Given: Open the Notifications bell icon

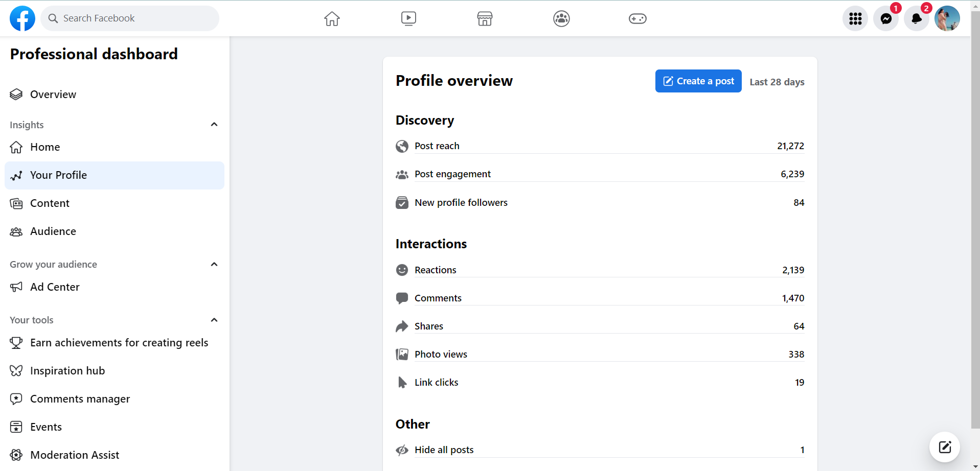Looking at the screenshot, I should (x=917, y=18).
